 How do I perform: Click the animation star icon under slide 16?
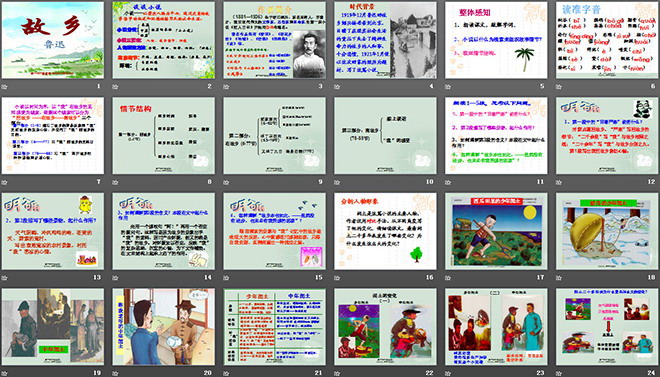coord(337,278)
